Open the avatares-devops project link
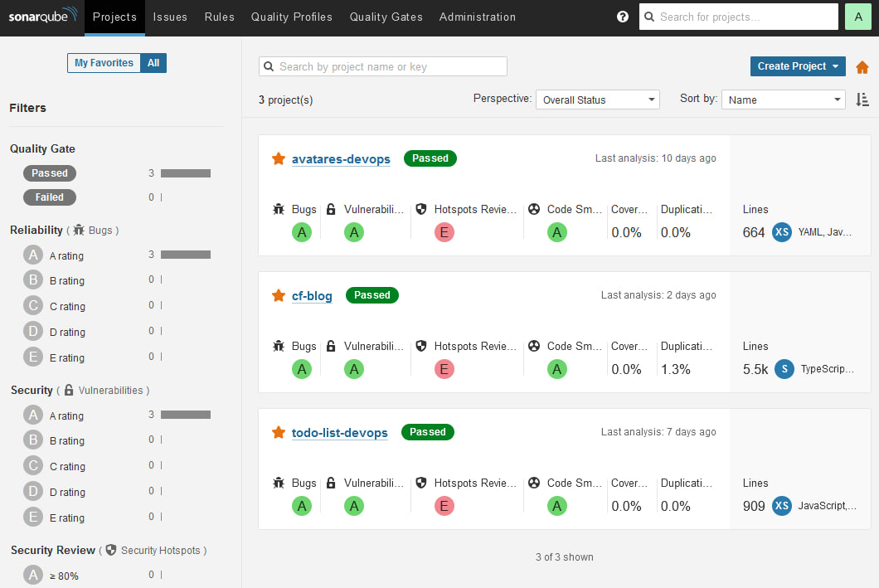The image size is (879, 588). point(341,159)
